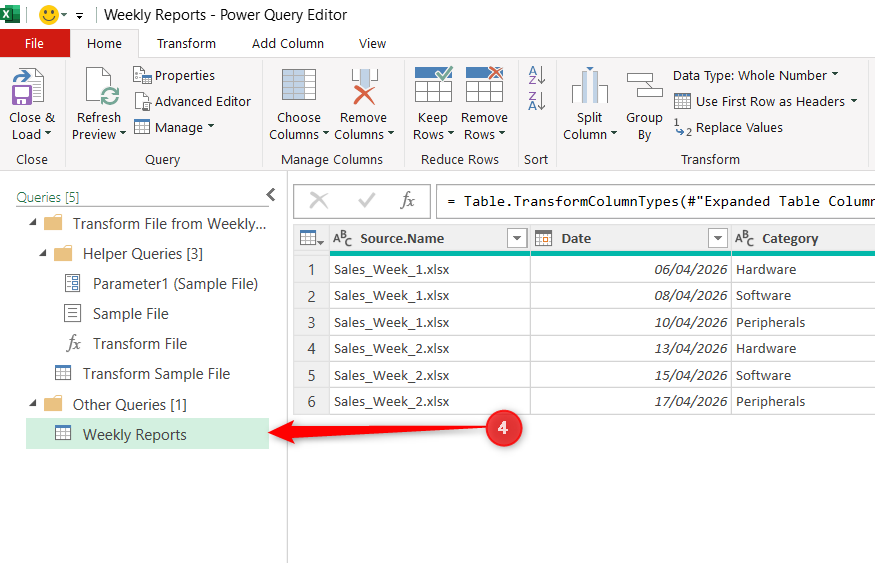
Task: Click the Group By icon
Action: coord(645,85)
